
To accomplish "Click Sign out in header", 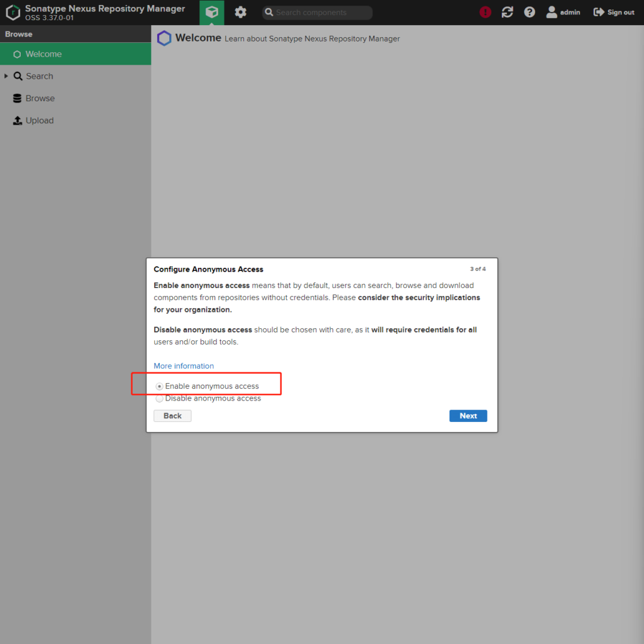I will point(614,13).
